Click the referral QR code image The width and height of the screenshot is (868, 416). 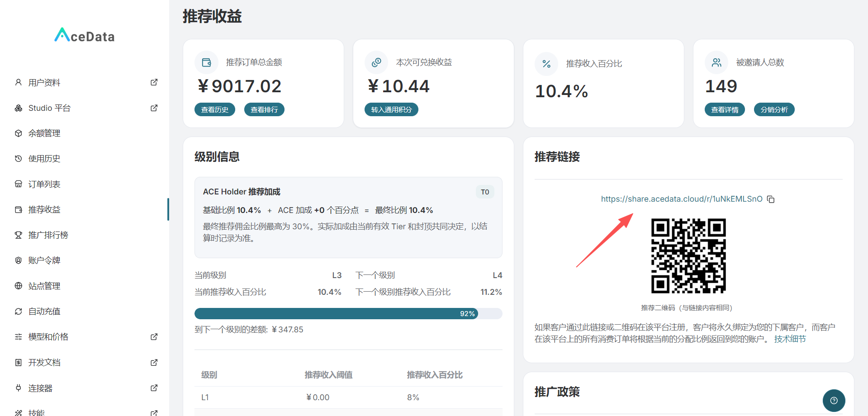point(688,256)
